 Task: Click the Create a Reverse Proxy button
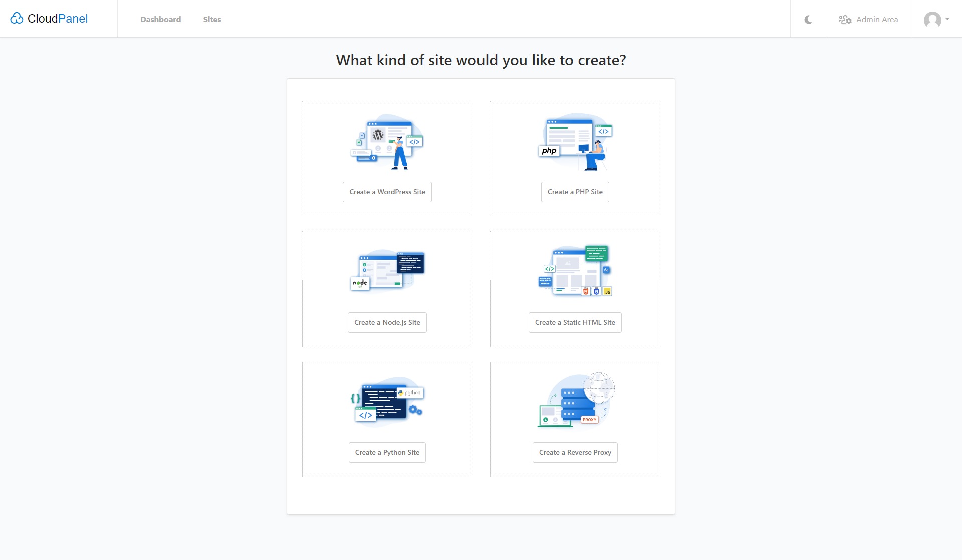tap(575, 452)
